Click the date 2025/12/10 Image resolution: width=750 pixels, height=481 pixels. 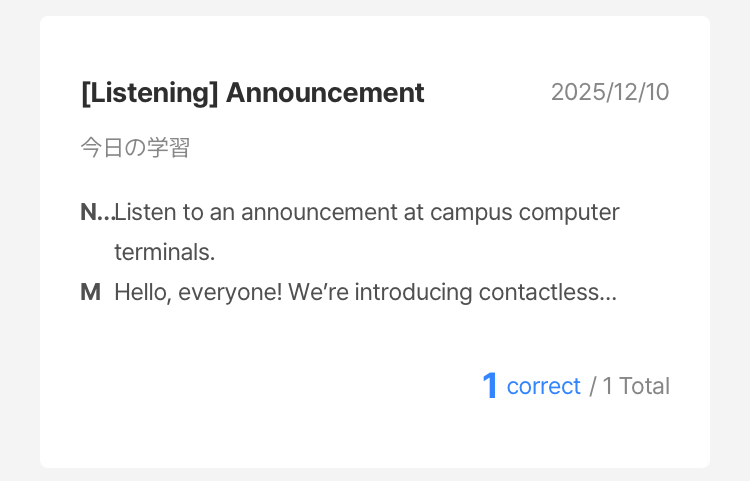pos(610,93)
